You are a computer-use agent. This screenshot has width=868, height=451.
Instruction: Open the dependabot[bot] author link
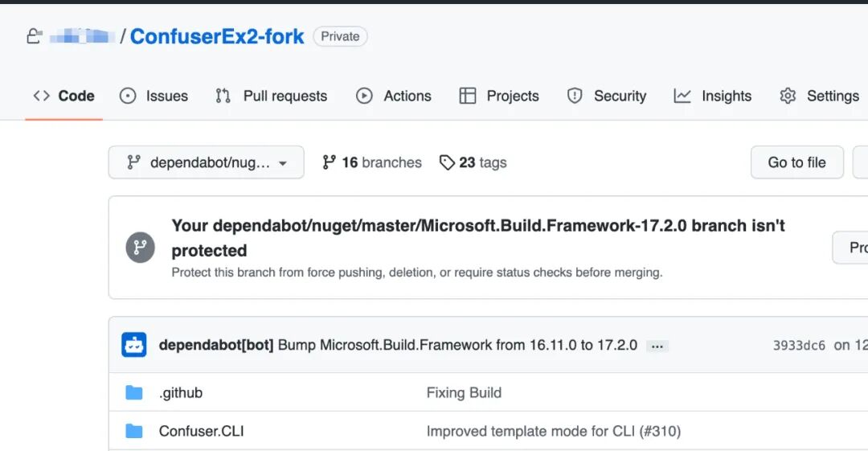(216, 345)
